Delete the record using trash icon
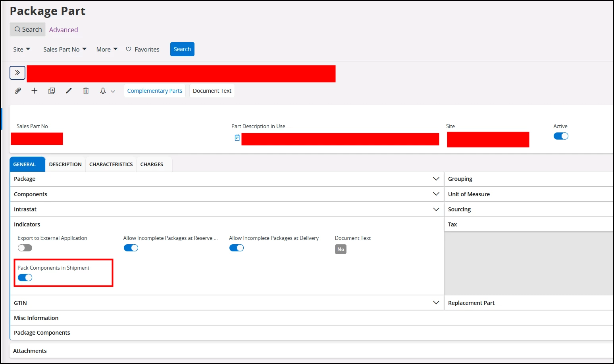The height and width of the screenshot is (364, 614). (86, 91)
